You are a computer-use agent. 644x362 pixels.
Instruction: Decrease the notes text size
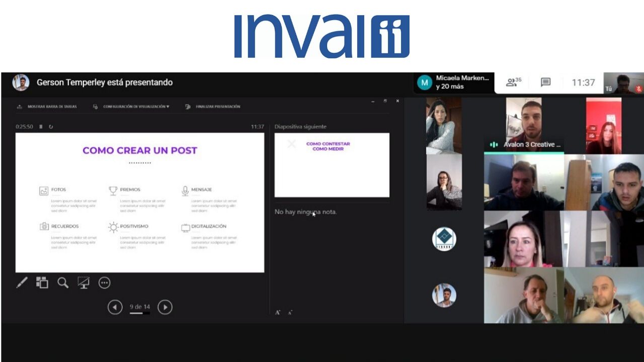tap(290, 312)
